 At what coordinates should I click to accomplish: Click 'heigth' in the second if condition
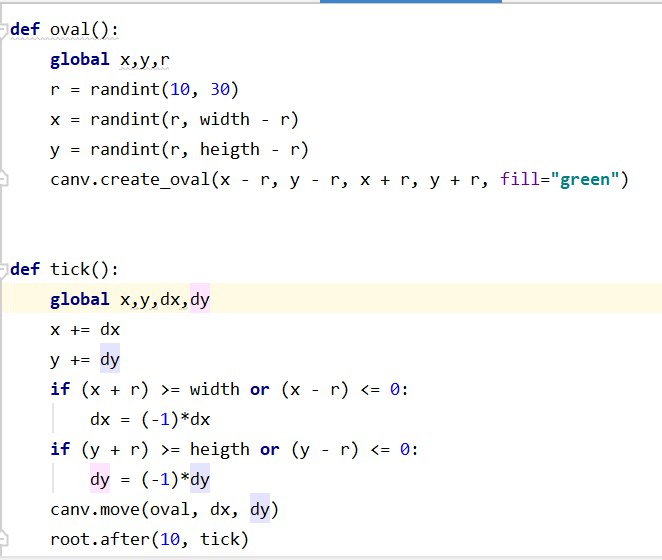(x=220, y=449)
